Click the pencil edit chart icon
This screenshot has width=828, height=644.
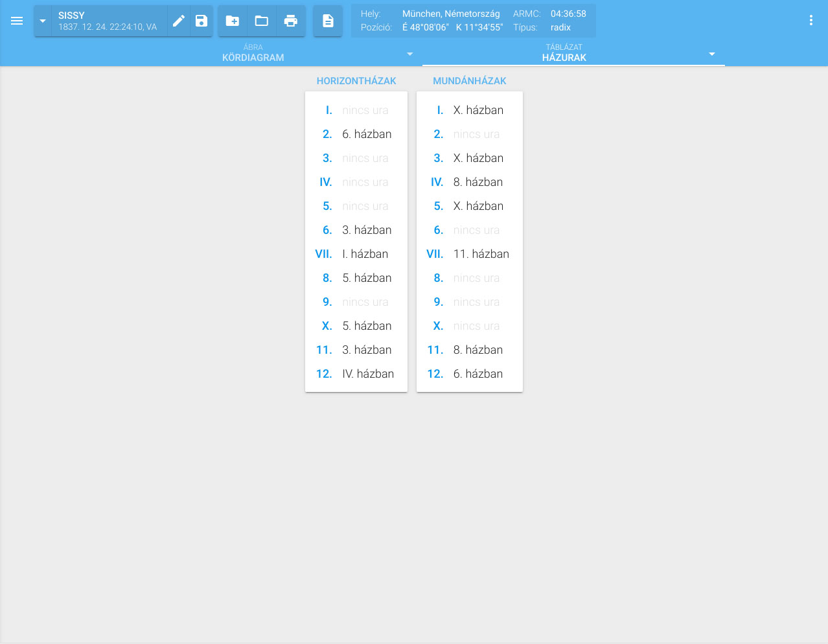179,21
